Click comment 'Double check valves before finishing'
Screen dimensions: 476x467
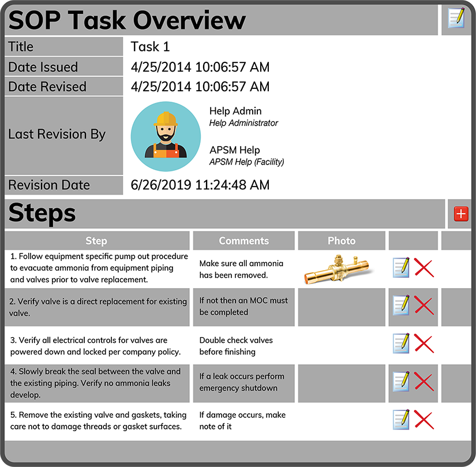click(x=236, y=346)
